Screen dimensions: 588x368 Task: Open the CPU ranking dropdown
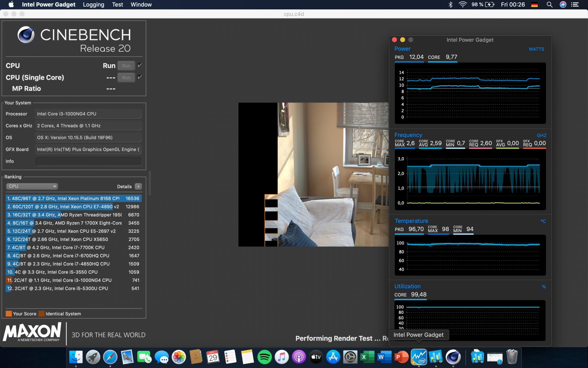[x=32, y=186]
